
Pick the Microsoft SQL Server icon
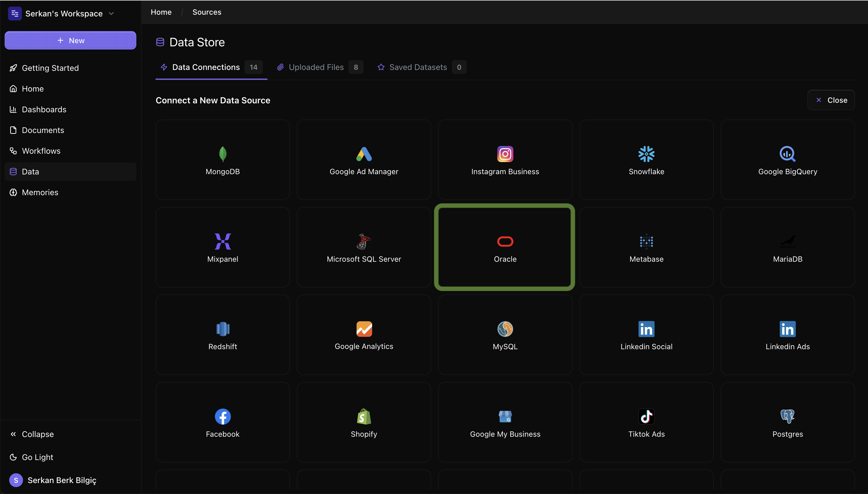tap(364, 242)
